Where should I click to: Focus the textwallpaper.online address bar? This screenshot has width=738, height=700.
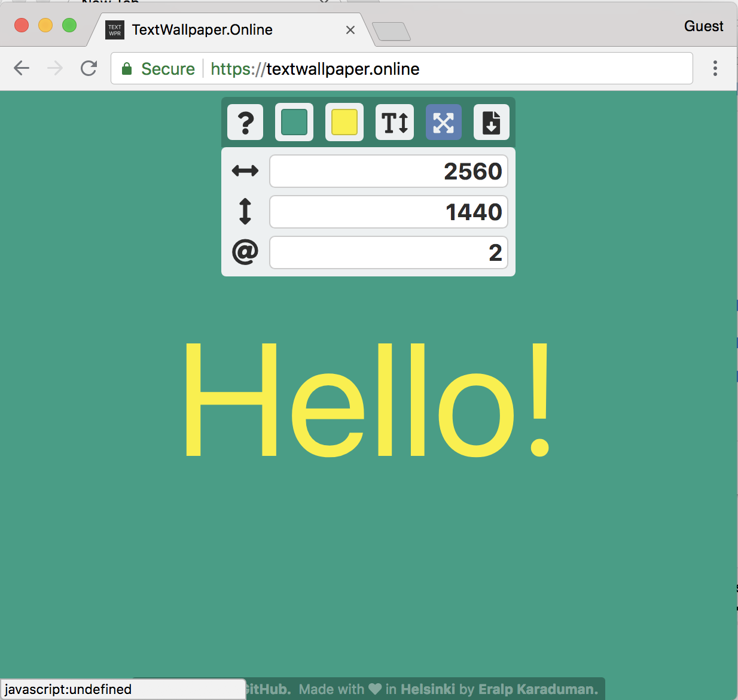[x=402, y=68]
